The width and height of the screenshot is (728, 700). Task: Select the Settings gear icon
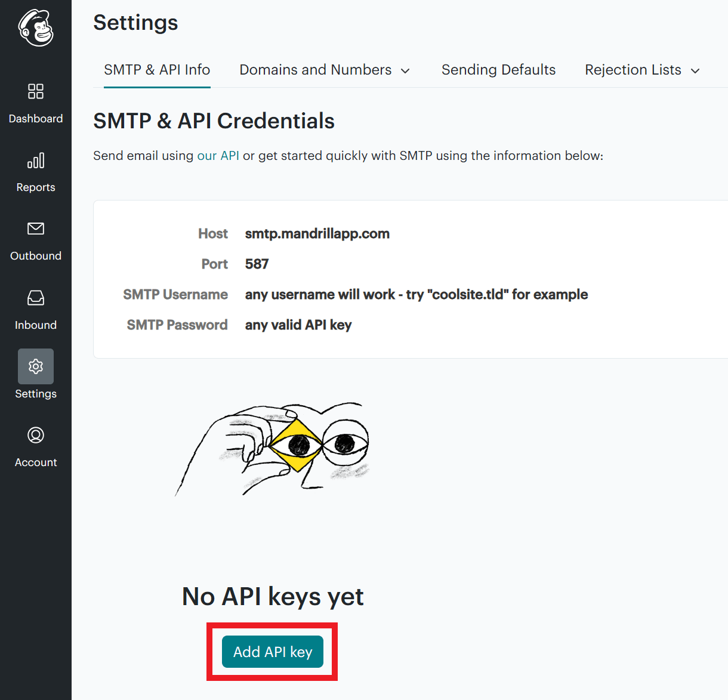point(36,366)
